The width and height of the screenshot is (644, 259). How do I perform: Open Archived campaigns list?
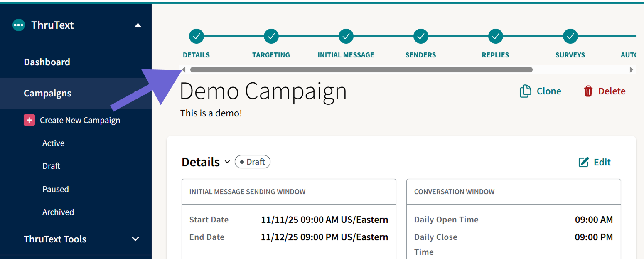58,212
